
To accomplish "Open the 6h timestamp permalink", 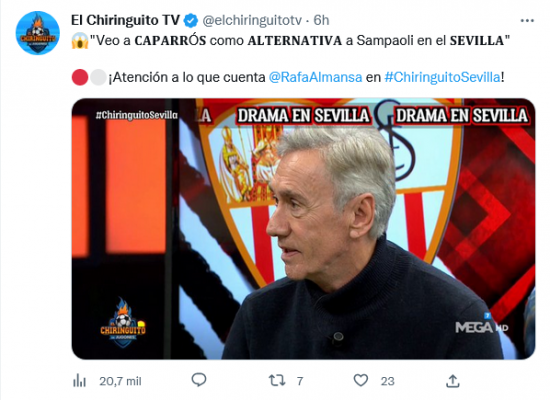I will click(x=321, y=20).
